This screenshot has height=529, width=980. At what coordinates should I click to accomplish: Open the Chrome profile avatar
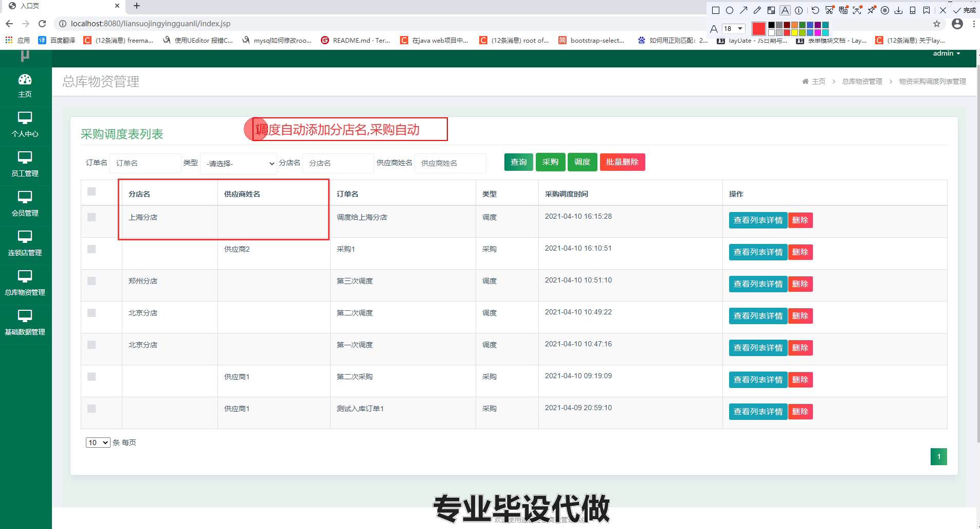tap(957, 24)
